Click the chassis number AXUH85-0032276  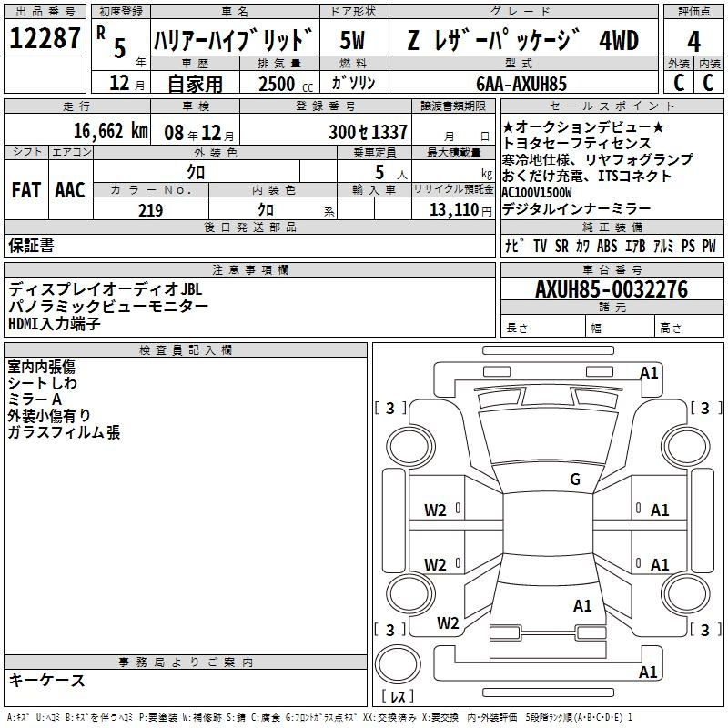coord(612,290)
